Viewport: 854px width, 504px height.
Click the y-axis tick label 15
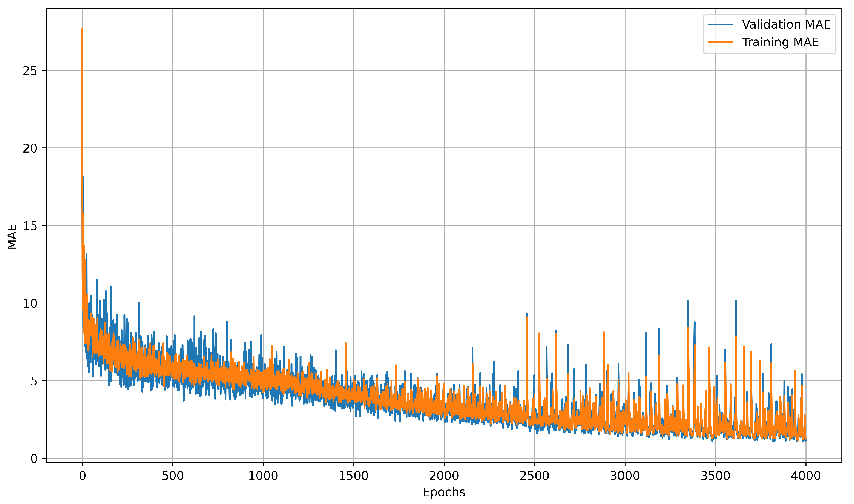[x=30, y=226]
